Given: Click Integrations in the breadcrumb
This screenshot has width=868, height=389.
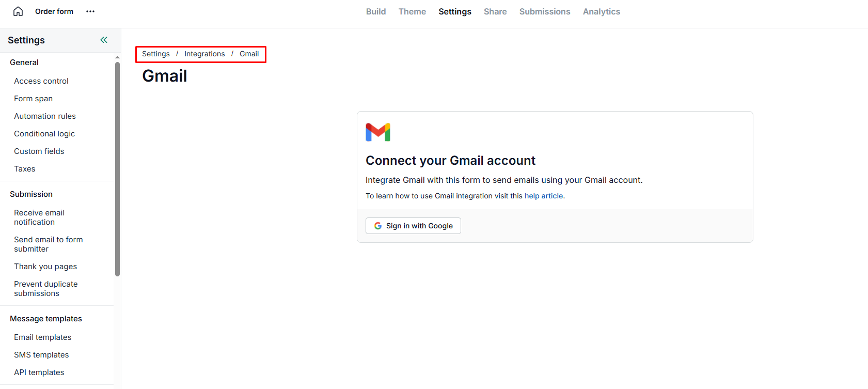Looking at the screenshot, I should pyautogui.click(x=204, y=54).
